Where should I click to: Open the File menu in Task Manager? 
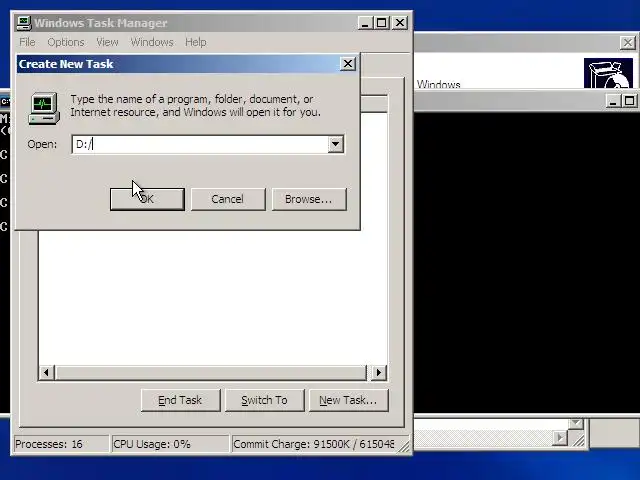point(27,42)
